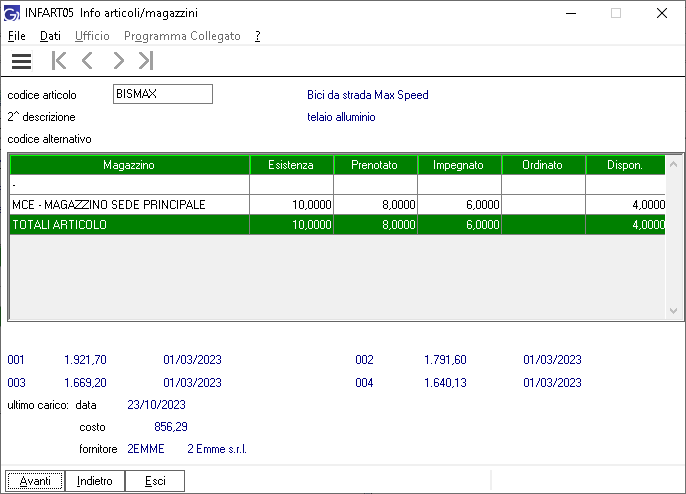686x494 pixels.
Task: Click the Indietro button
Action: point(94,481)
